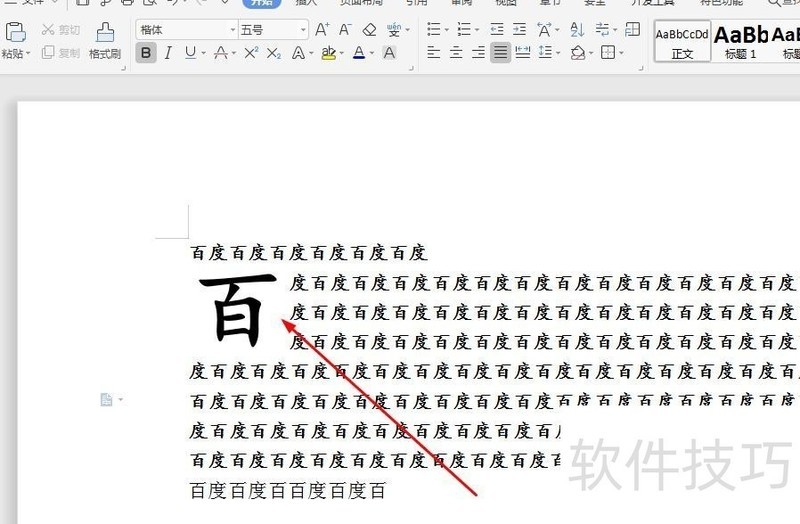This screenshot has width=800, height=524.
Task: Click the Cut (剪切) scissors button
Action: coord(61,30)
